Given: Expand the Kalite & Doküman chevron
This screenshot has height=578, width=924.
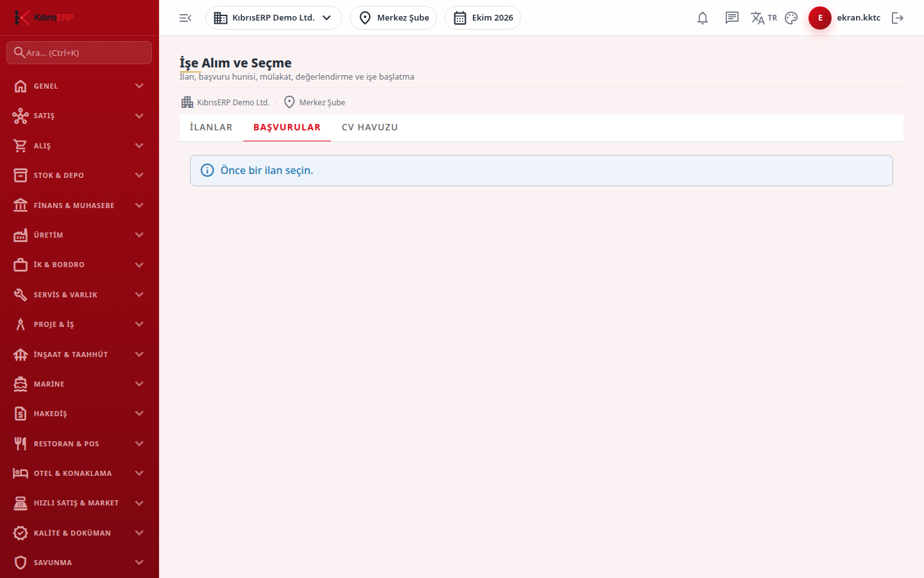Looking at the screenshot, I should pos(139,533).
